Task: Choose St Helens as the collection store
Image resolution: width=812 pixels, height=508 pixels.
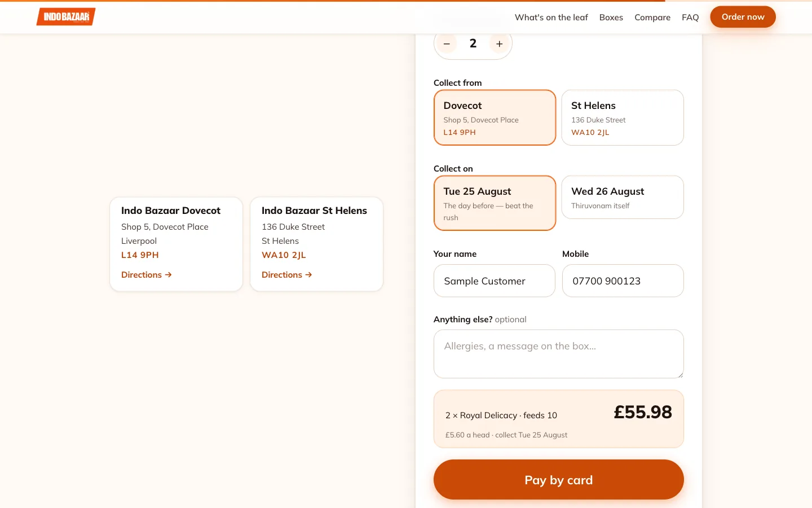Action: pos(623,117)
